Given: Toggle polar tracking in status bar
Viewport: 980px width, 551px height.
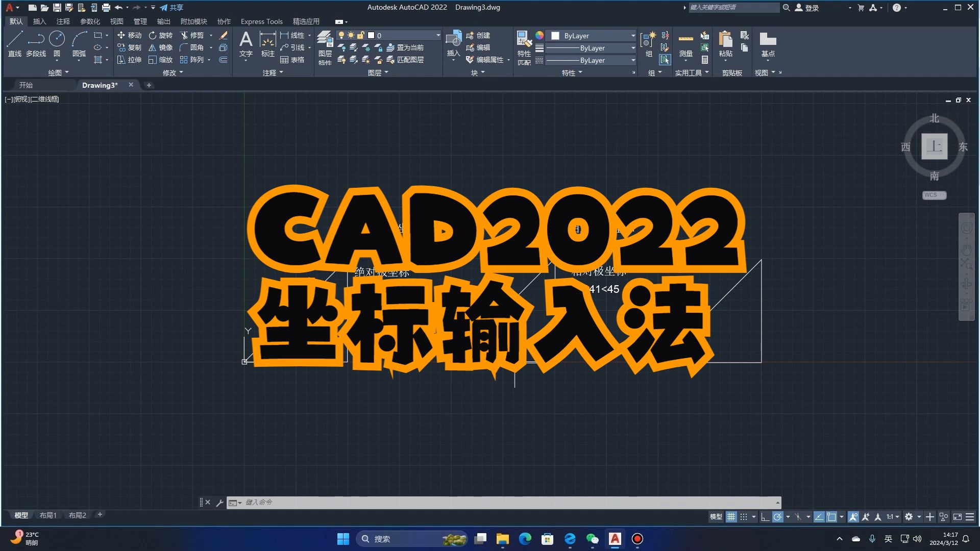Looking at the screenshot, I should [777, 517].
